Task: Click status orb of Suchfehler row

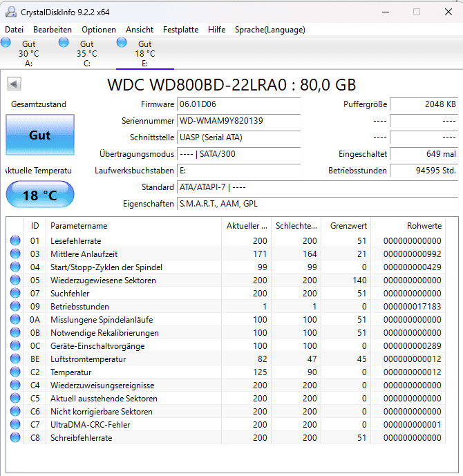Action: 15,293
